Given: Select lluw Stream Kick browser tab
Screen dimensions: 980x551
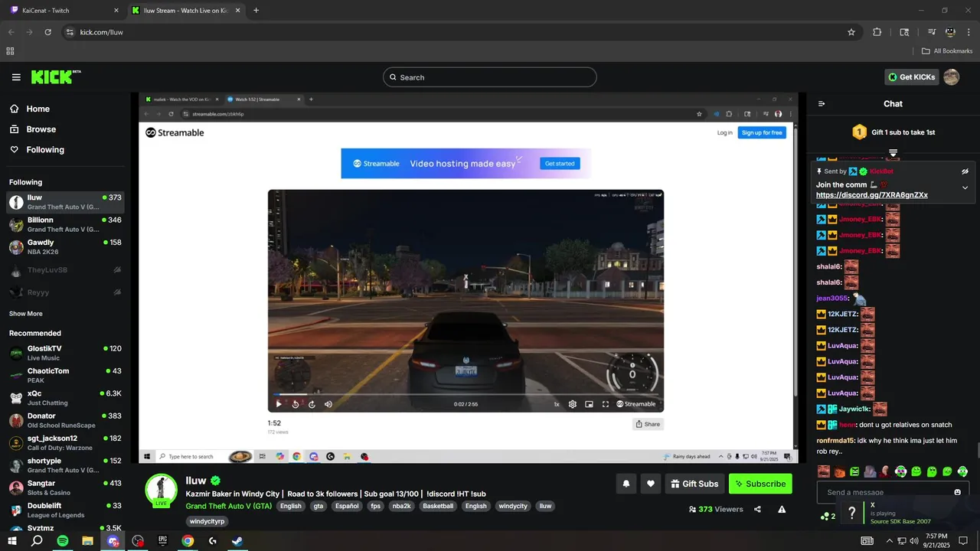Looking at the screenshot, I should pos(186,11).
